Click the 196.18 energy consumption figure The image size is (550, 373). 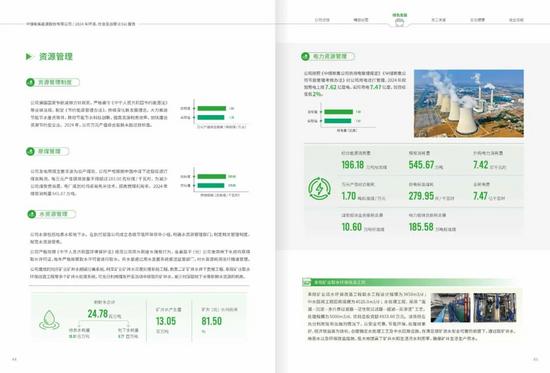click(x=353, y=165)
